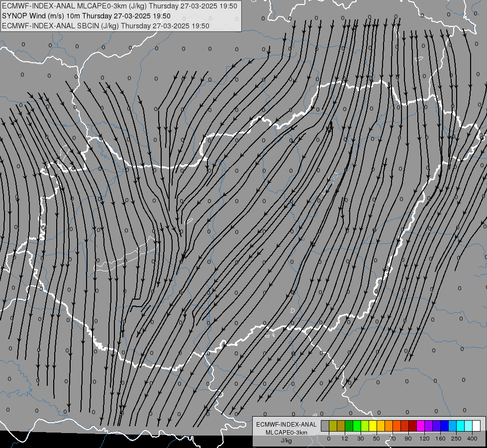Click the legend value 90
The image size is (487, 448).
[408, 439]
